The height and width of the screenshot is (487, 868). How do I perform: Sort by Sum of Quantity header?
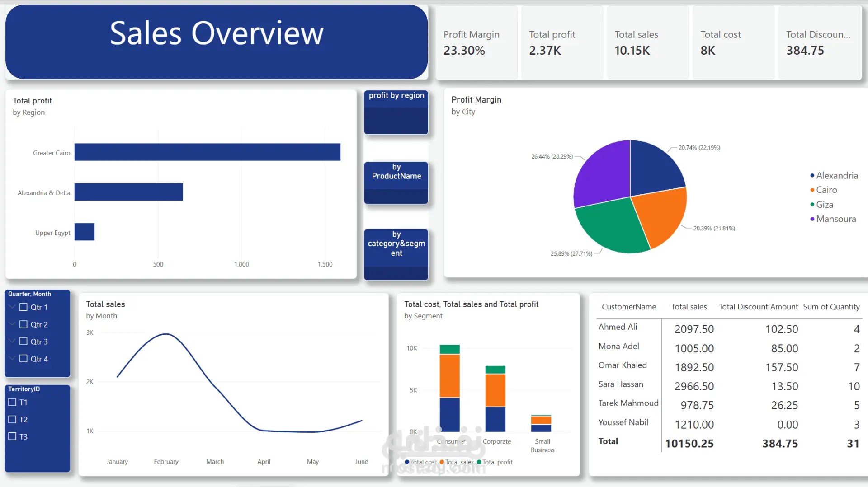coord(831,307)
